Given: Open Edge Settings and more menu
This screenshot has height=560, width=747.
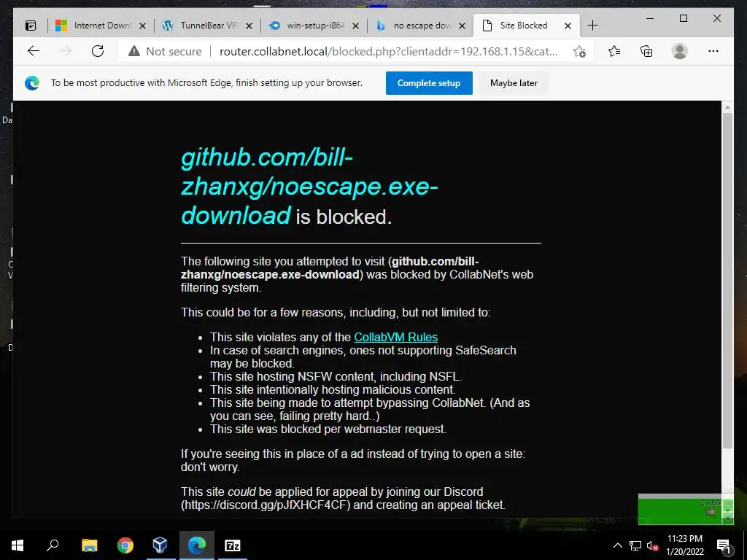Looking at the screenshot, I should [713, 51].
